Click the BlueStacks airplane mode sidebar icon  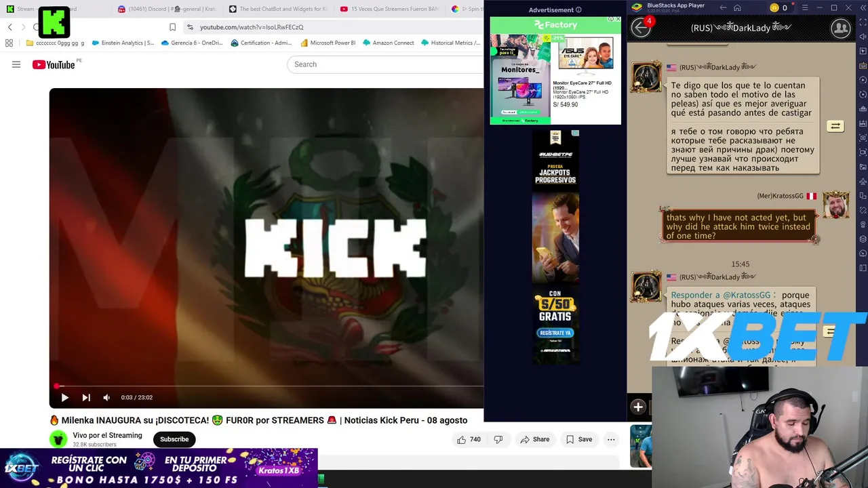(x=863, y=180)
